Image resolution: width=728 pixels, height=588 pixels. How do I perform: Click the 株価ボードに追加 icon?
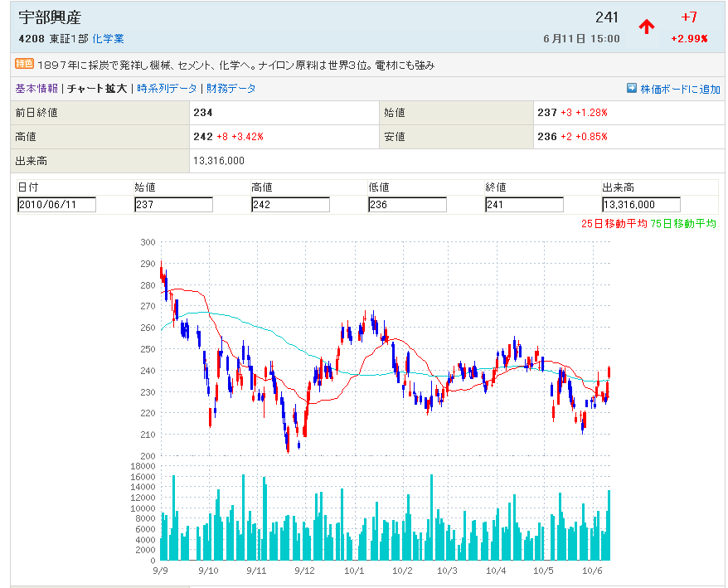pyautogui.click(x=632, y=88)
